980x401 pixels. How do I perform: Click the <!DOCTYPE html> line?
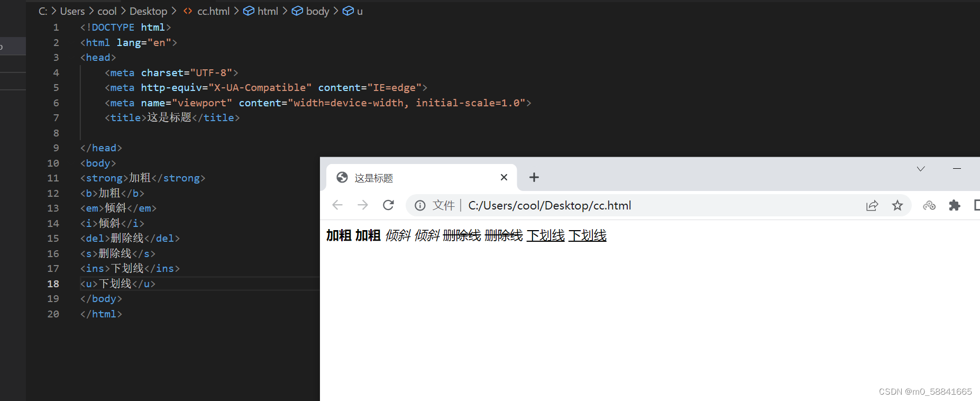click(x=125, y=27)
